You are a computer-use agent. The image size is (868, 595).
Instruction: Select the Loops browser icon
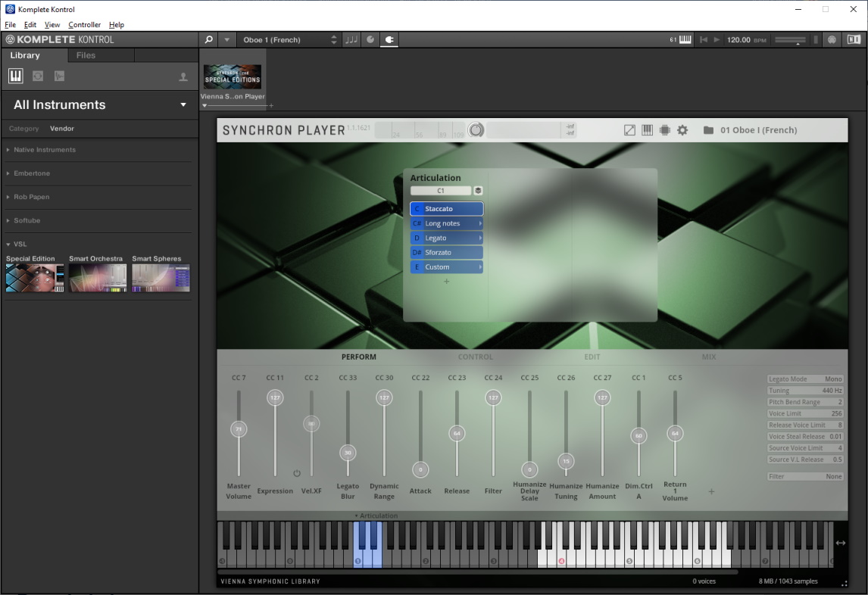coord(38,76)
